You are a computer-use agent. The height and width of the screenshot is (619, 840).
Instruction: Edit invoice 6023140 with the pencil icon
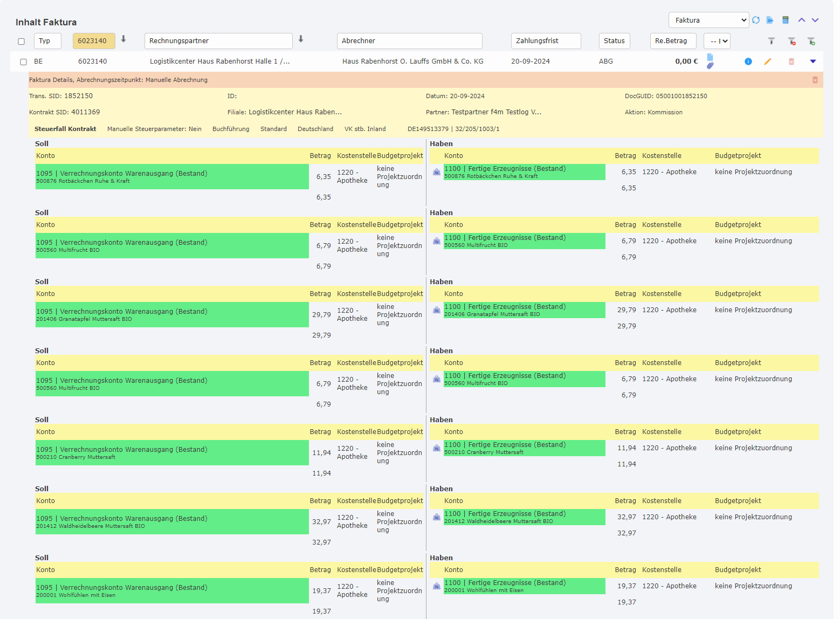click(768, 61)
